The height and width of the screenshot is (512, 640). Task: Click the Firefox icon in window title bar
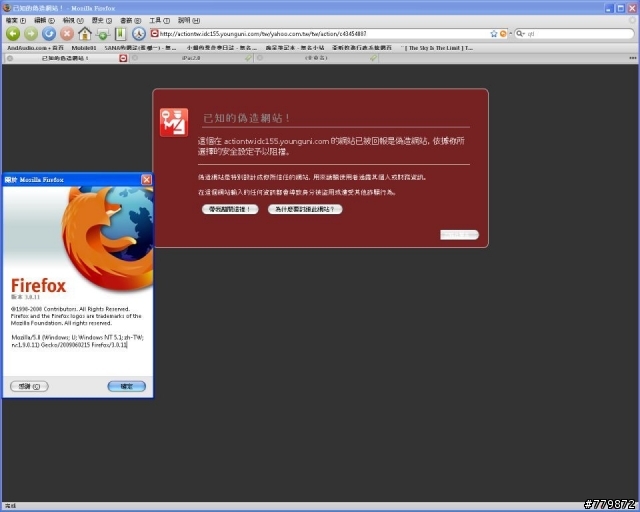[x=7, y=8]
